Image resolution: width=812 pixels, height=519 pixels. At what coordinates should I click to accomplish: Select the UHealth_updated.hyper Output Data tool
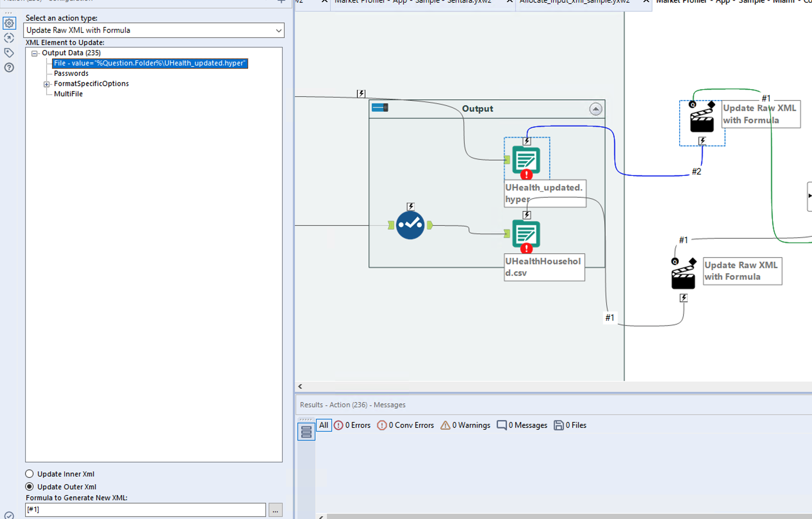tap(526, 161)
